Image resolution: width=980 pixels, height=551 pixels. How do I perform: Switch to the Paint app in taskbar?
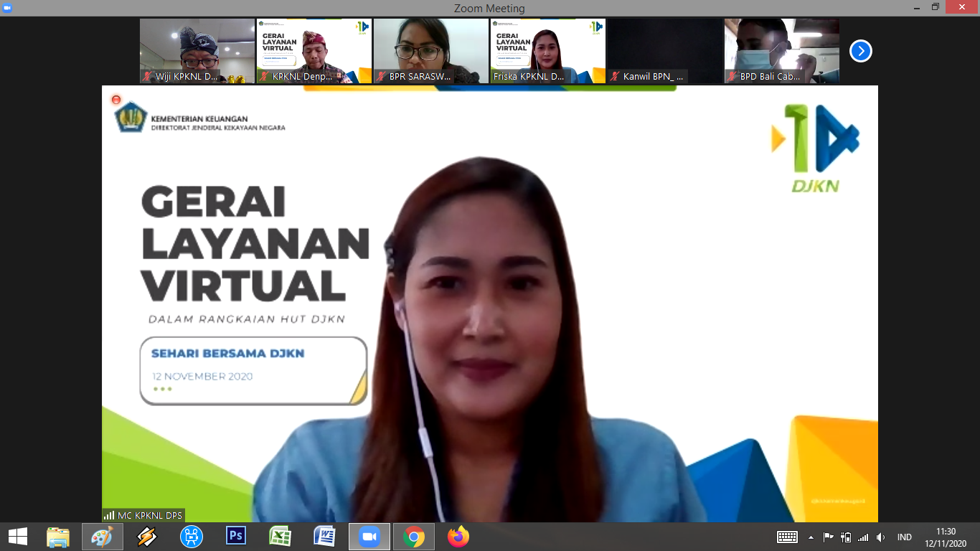[103, 537]
